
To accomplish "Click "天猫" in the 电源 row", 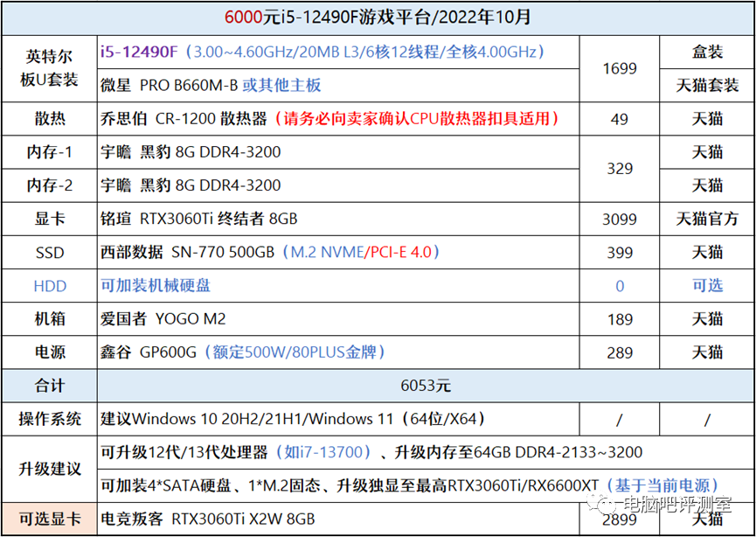I will [707, 352].
